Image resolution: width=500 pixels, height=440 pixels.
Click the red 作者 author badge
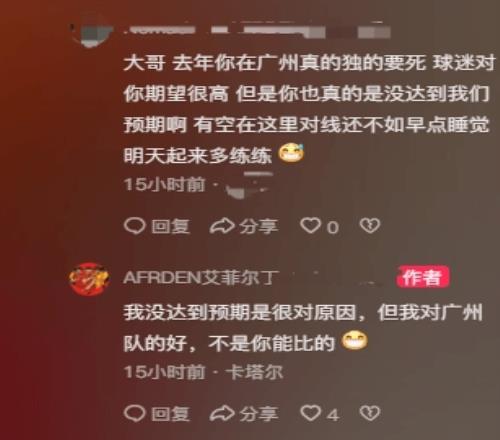click(x=423, y=277)
